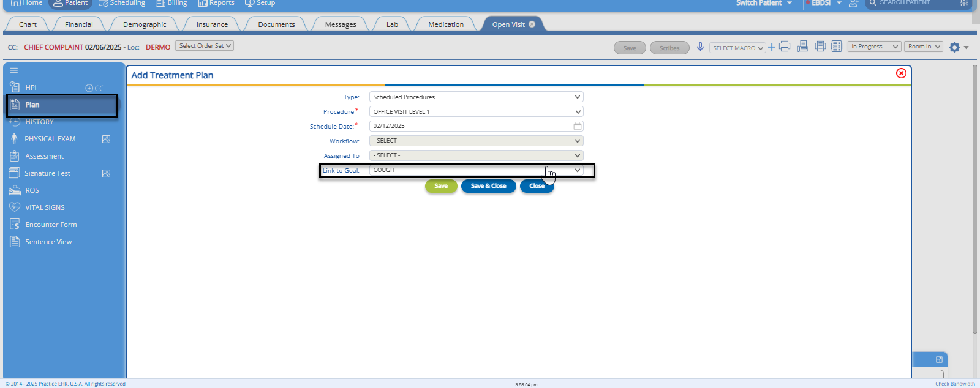This screenshot has height=388, width=980.
Task: Click the fax machine icon in visit toolbar
Action: (802, 47)
